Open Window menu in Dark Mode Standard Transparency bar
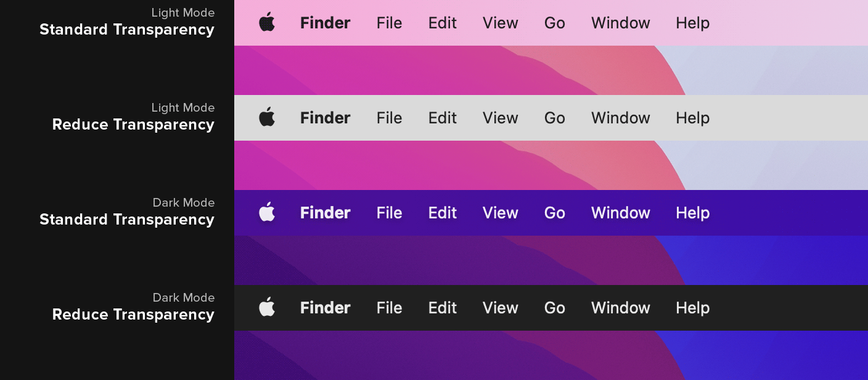 click(x=621, y=213)
